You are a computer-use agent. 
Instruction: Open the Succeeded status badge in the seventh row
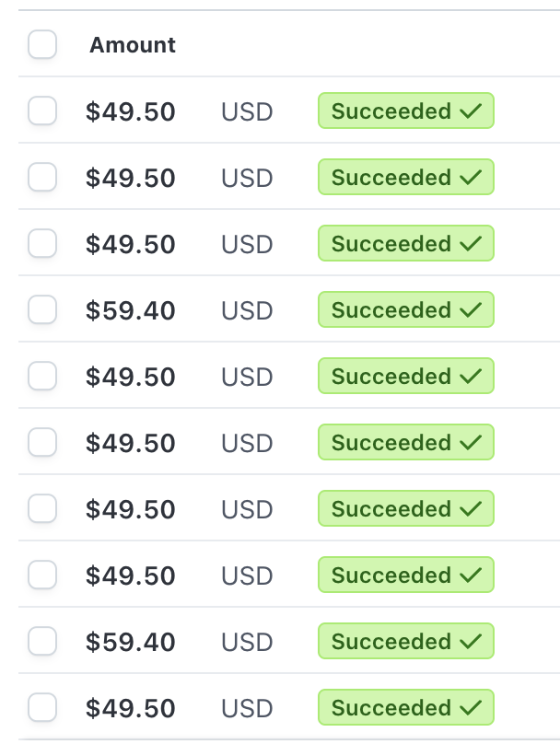(406, 508)
